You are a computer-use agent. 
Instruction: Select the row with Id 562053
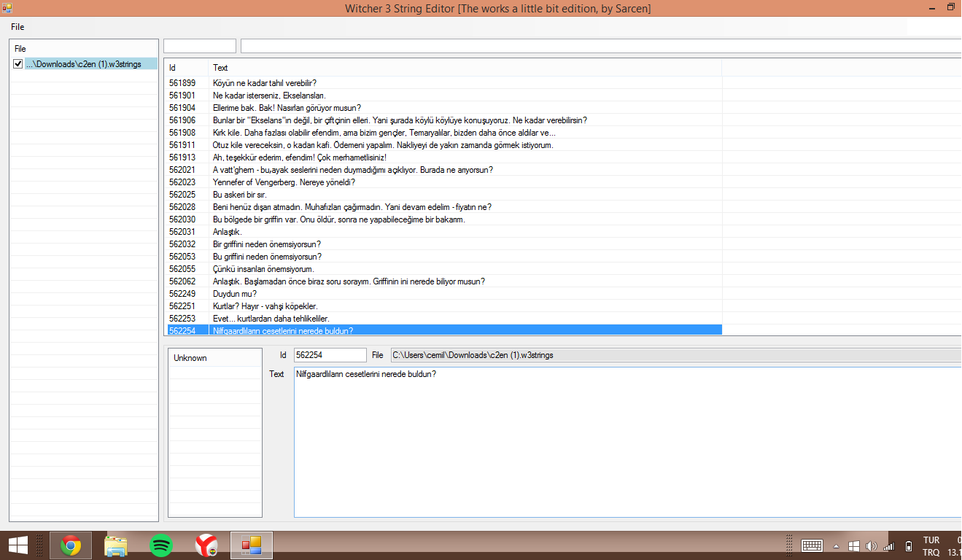tap(443, 257)
